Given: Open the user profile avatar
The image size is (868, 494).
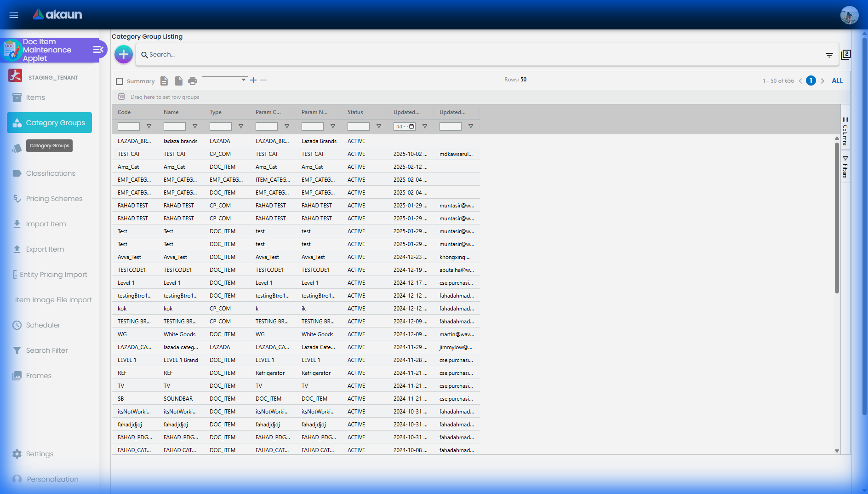Looking at the screenshot, I should [x=849, y=15].
